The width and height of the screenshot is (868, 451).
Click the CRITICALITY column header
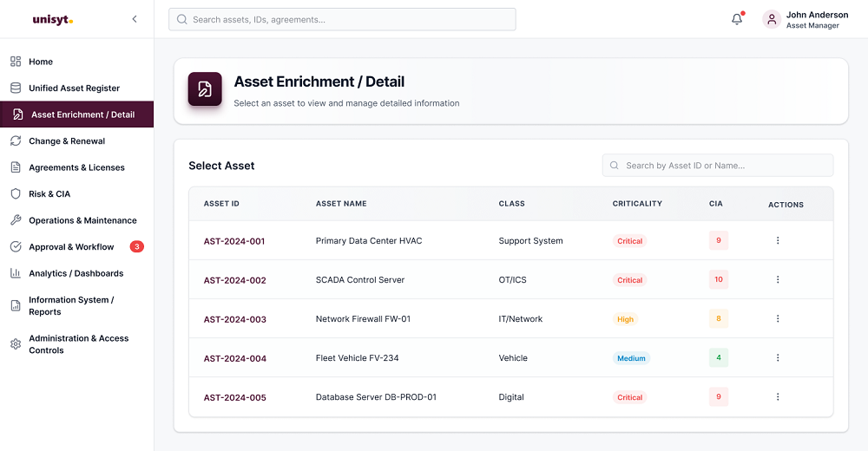(637, 204)
